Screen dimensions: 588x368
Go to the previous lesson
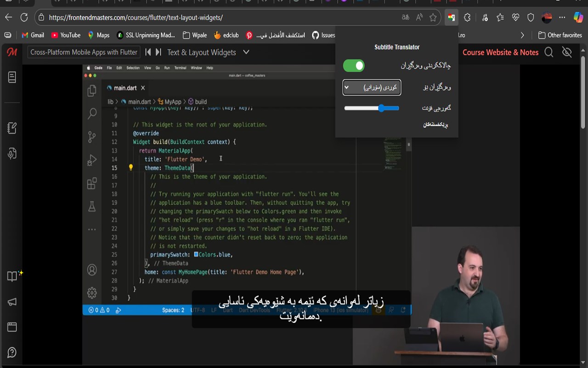(148, 52)
